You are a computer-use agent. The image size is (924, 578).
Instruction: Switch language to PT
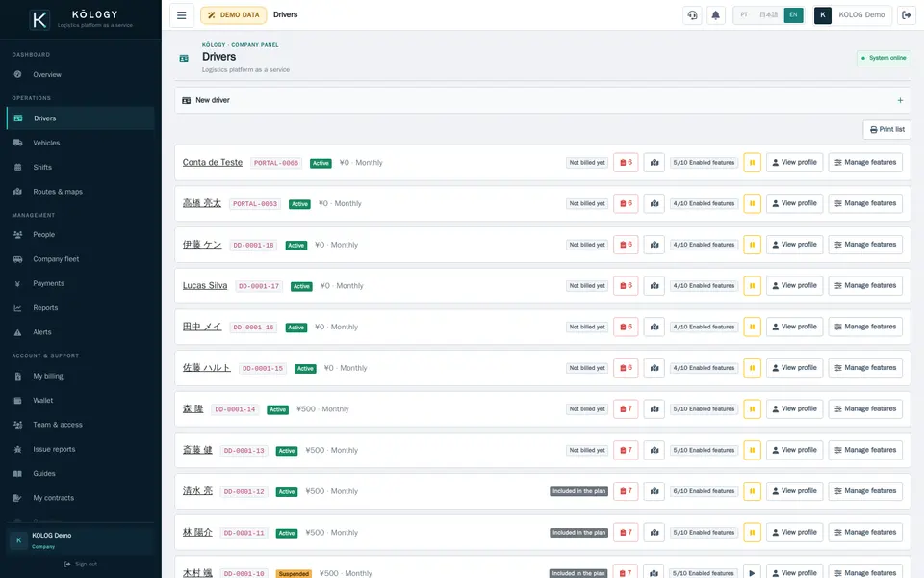[744, 15]
